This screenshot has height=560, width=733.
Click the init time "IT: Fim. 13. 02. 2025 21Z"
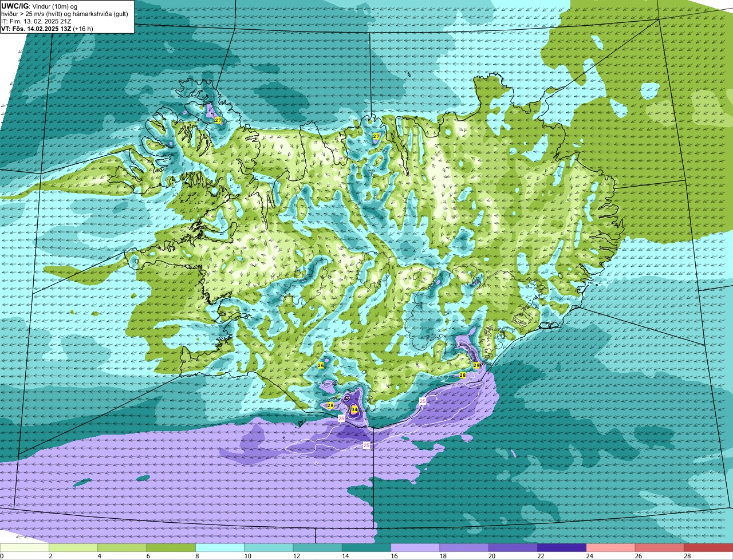[x=36, y=21]
